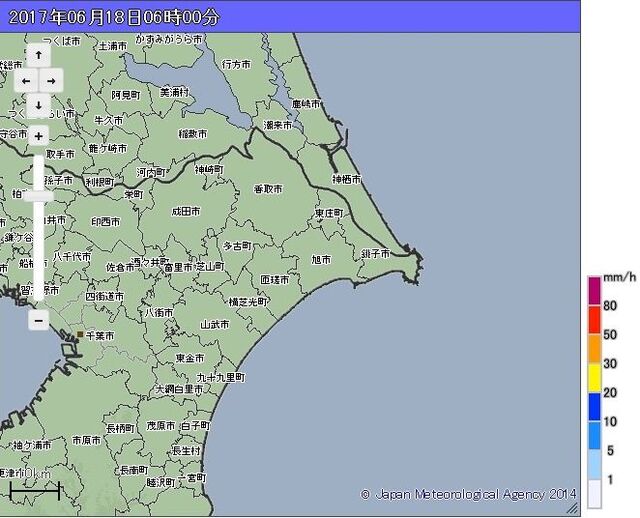This screenshot has height=518, width=640.
Task: Click the orange 30 mm/h legend swatch
Action: coord(594,349)
